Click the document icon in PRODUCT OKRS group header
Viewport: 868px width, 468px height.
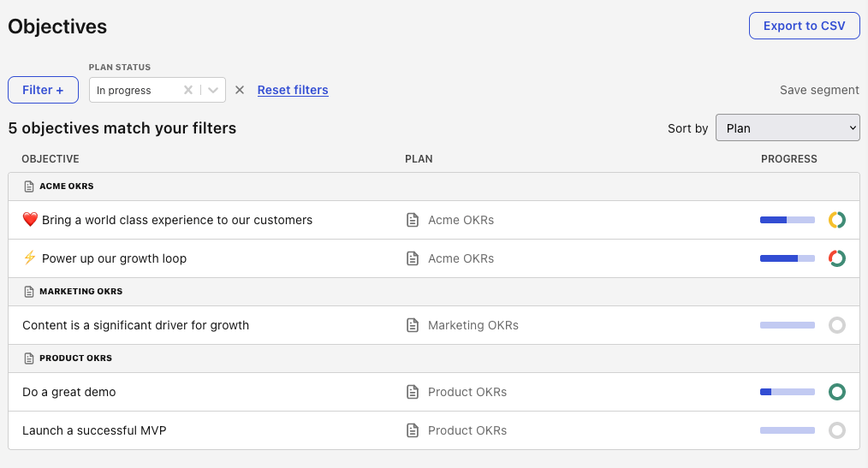(29, 358)
